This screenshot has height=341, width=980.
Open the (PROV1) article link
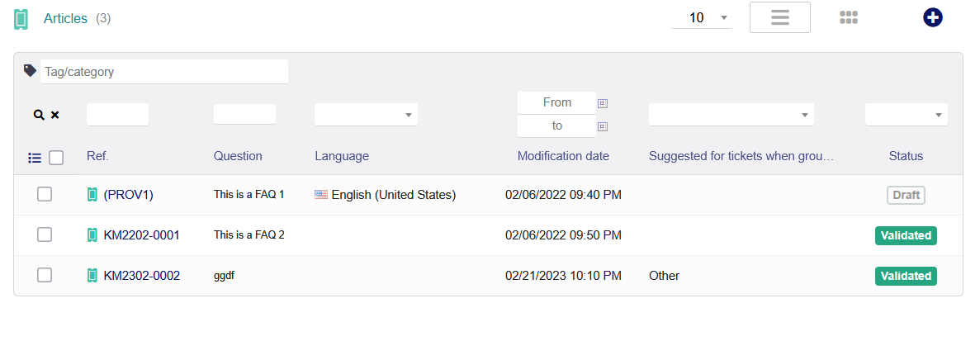128,195
